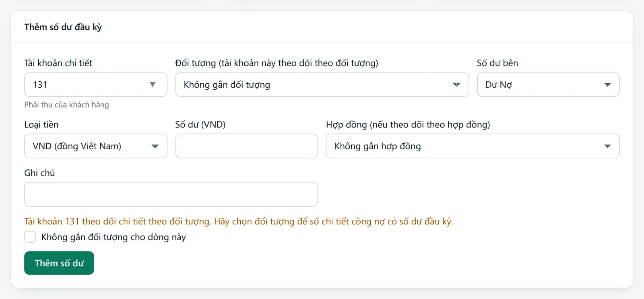The image size is (644, 299).
Task: Tick the Không gắn đối tượng cho dòng này checkbox
Action: coord(30,237)
